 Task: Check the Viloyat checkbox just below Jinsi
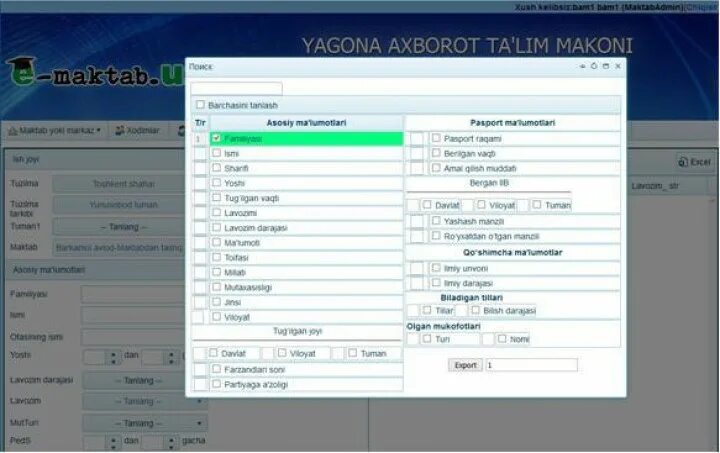pyautogui.click(x=216, y=316)
